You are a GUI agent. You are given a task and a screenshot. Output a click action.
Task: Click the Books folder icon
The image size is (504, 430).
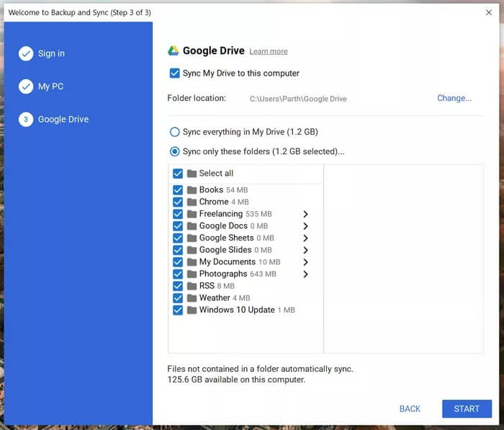192,190
